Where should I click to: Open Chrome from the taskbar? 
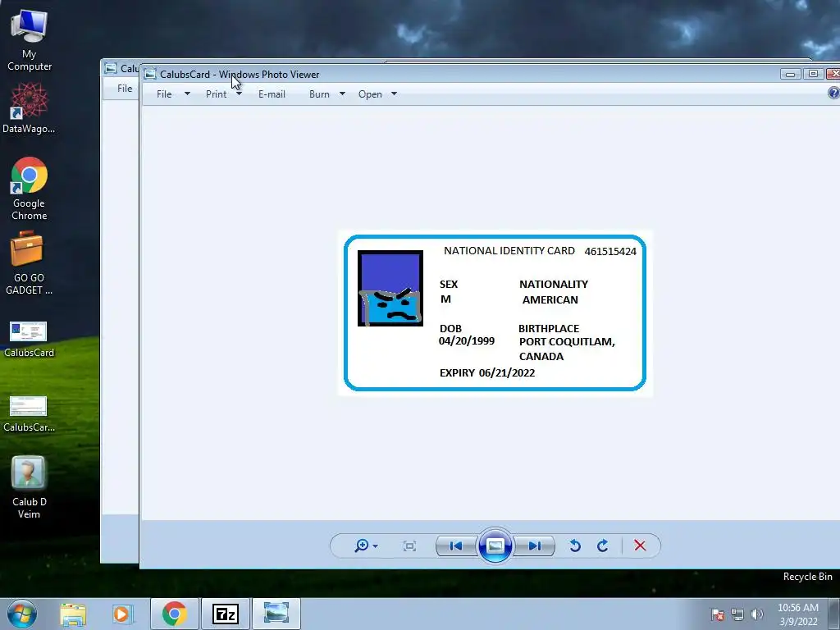pos(175,614)
